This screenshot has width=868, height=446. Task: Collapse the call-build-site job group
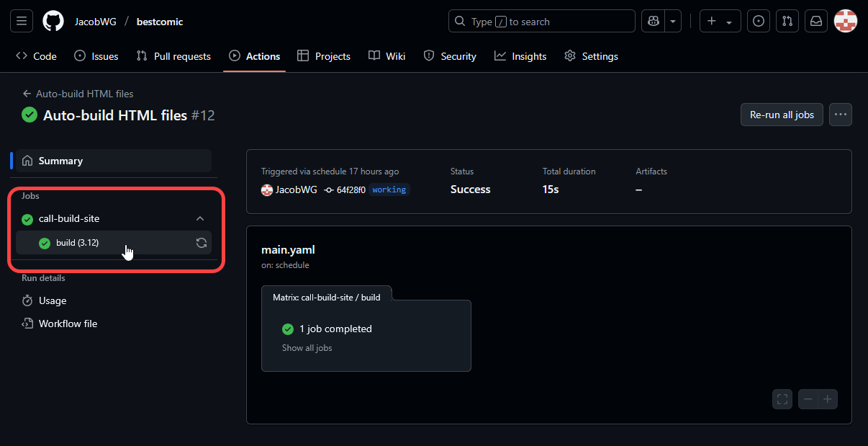pyautogui.click(x=200, y=219)
